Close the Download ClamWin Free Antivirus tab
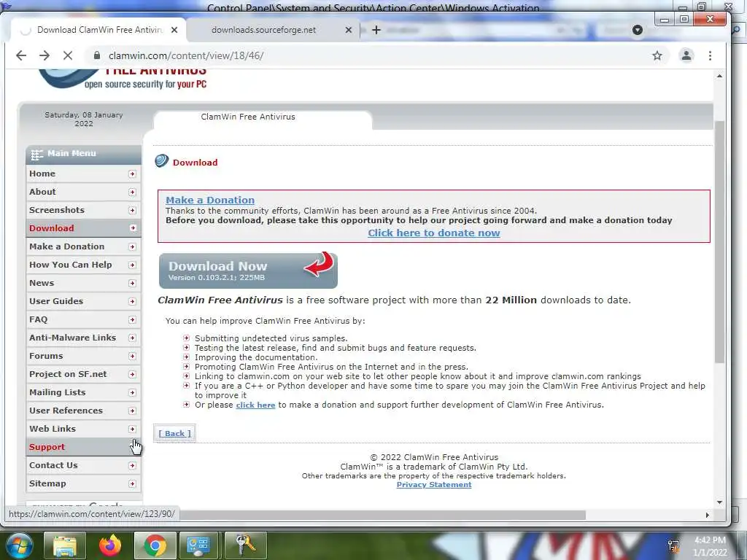Viewport: 747px width, 560px height. click(x=174, y=30)
